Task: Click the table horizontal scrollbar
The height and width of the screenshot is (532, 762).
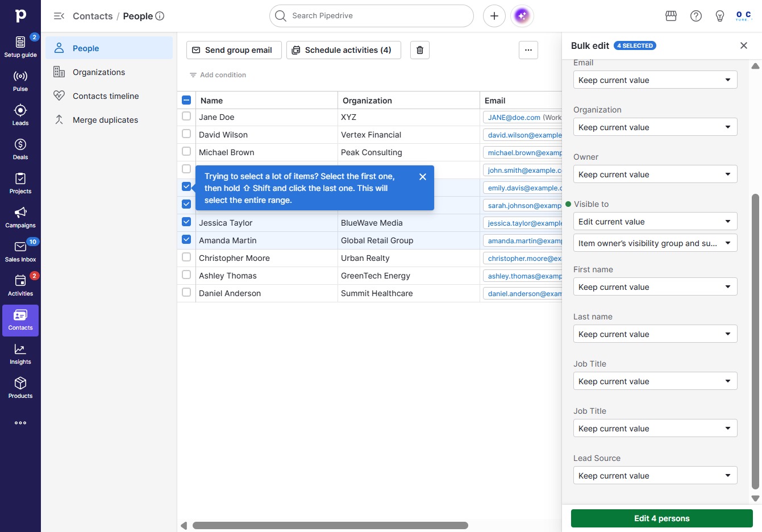Action: pyautogui.click(x=330, y=526)
